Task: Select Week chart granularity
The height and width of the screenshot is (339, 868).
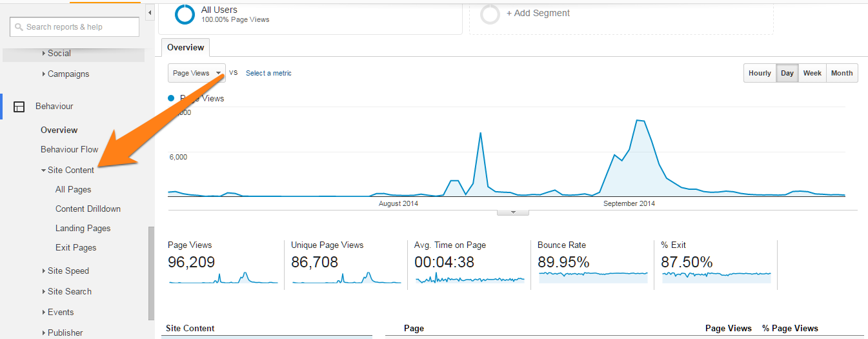Action: click(812, 73)
